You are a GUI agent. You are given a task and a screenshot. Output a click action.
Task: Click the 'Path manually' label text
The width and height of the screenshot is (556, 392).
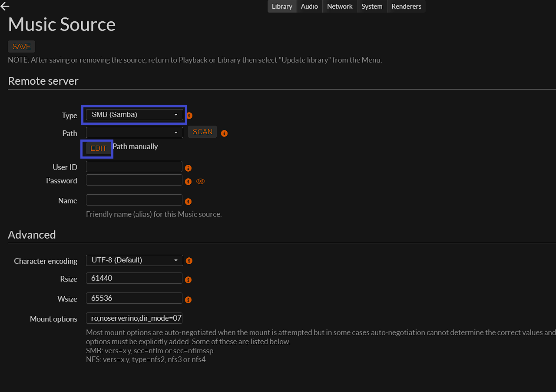[136, 146]
